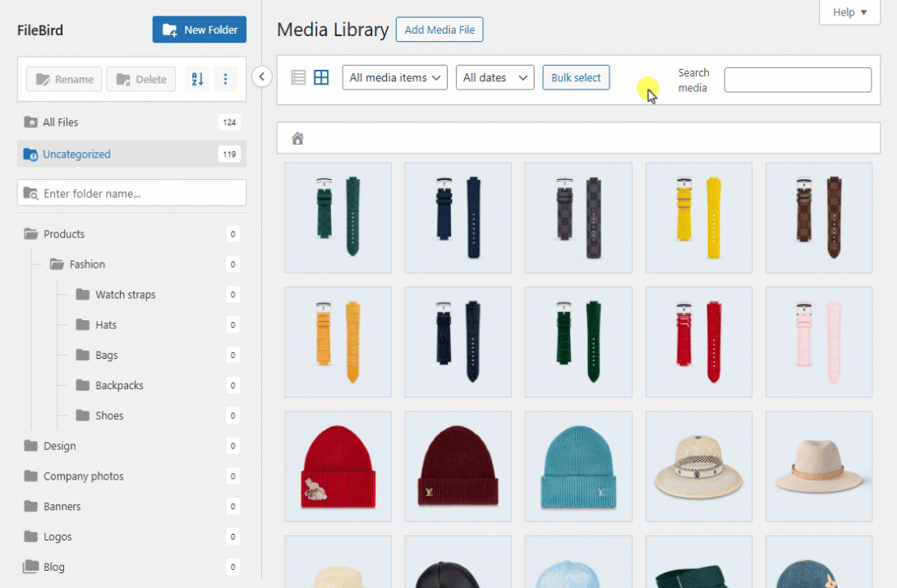The width and height of the screenshot is (897, 588).
Task: Select the Shoes folder
Action: (x=158, y=416)
